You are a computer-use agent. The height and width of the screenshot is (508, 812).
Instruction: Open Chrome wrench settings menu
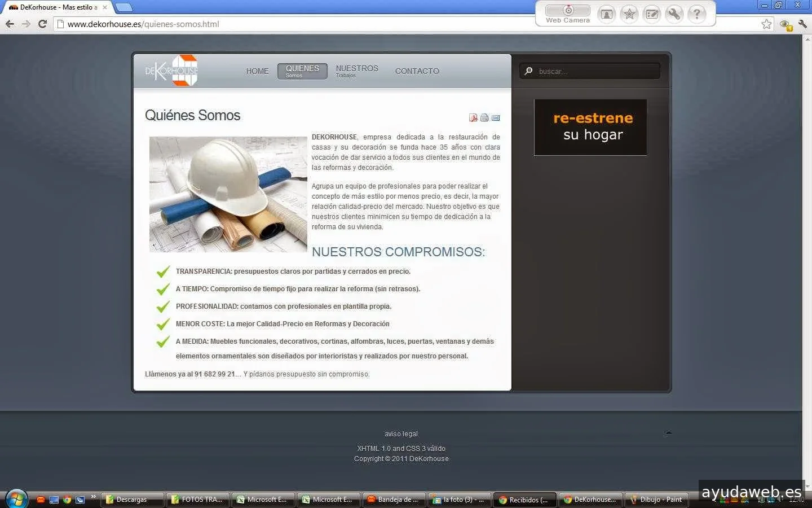803,24
